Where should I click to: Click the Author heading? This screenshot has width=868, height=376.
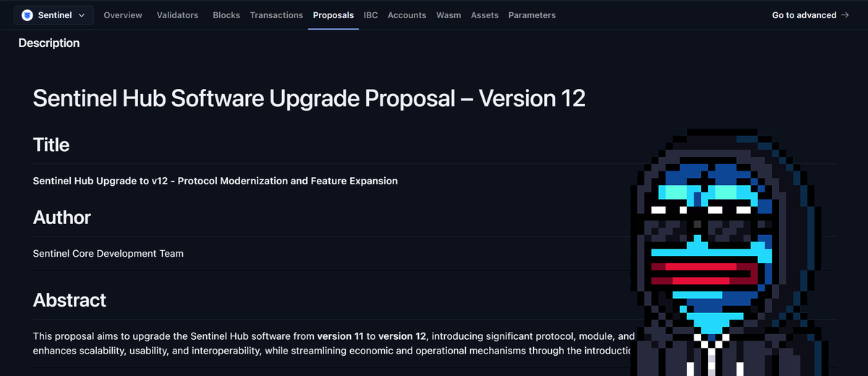tap(61, 217)
